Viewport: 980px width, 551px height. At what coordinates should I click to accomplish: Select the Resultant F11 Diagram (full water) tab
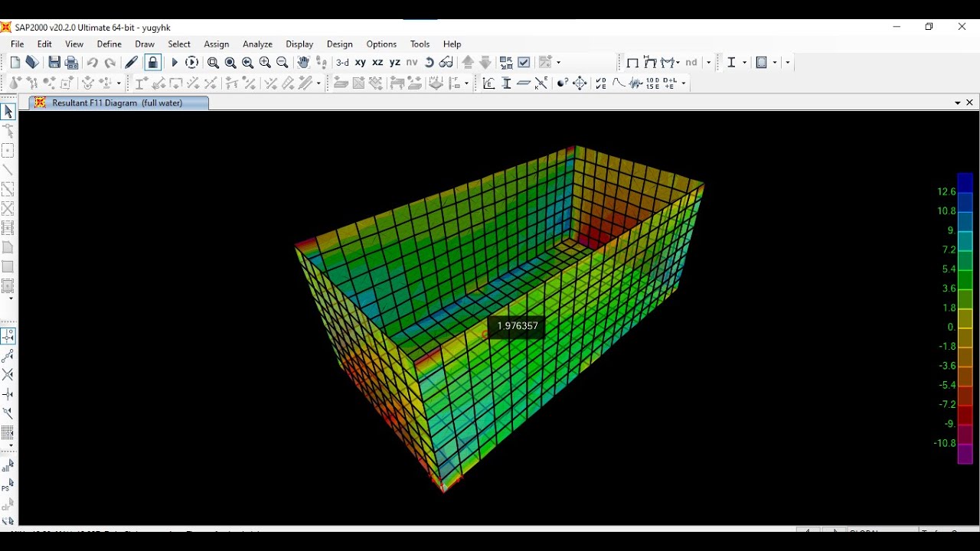pos(119,103)
